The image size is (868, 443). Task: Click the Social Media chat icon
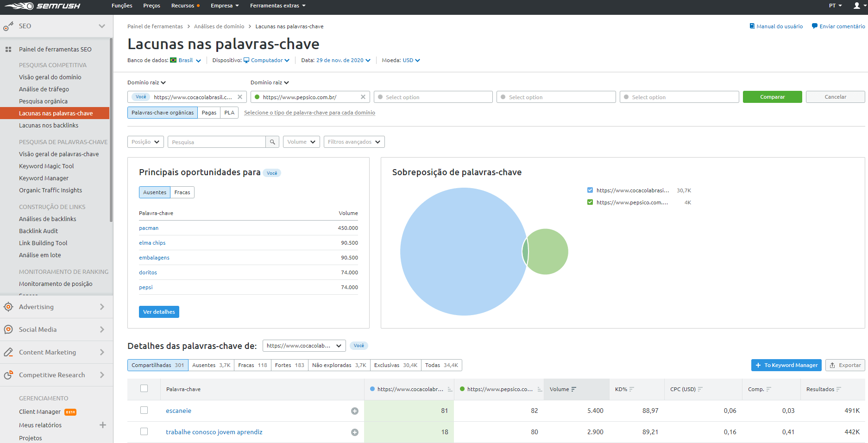pos(8,329)
